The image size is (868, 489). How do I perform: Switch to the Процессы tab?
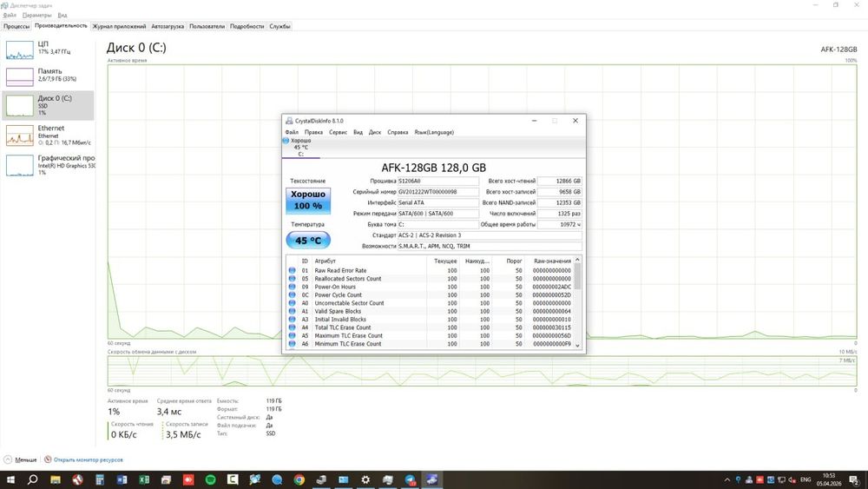(16, 26)
